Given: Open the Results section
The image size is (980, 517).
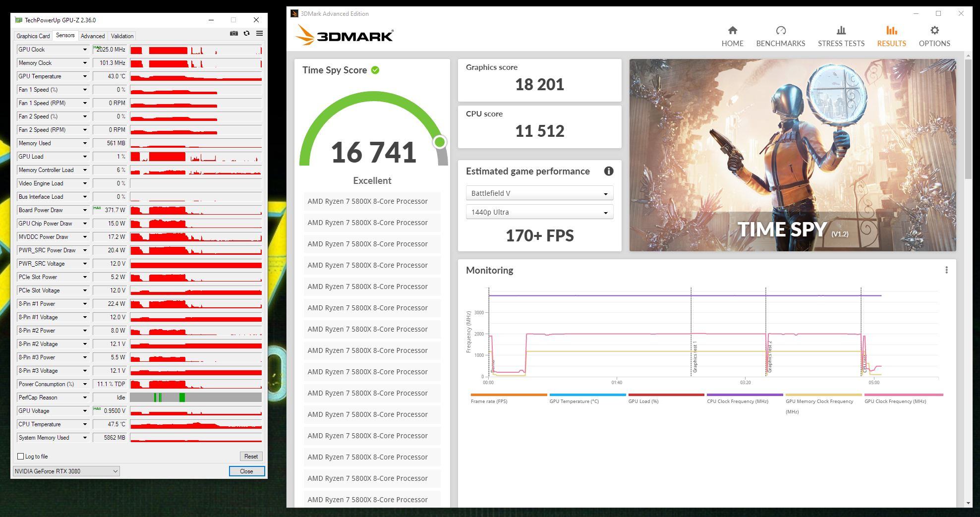Looking at the screenshot, I should tap(892, 37).
